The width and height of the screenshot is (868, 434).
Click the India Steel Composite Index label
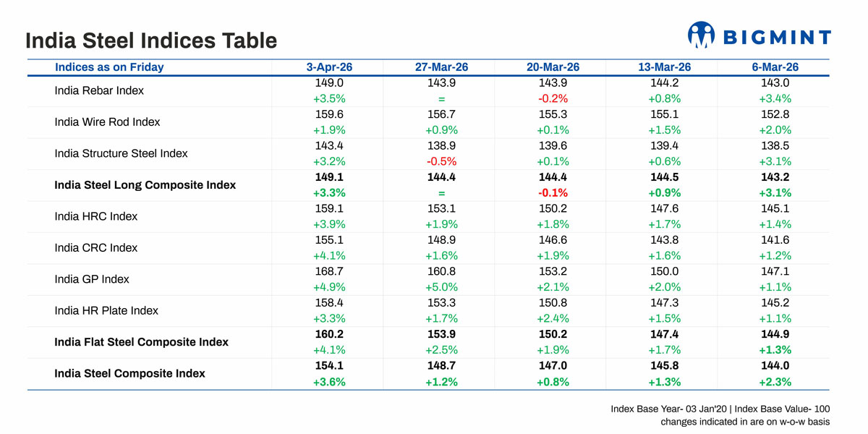pos(129,373)
